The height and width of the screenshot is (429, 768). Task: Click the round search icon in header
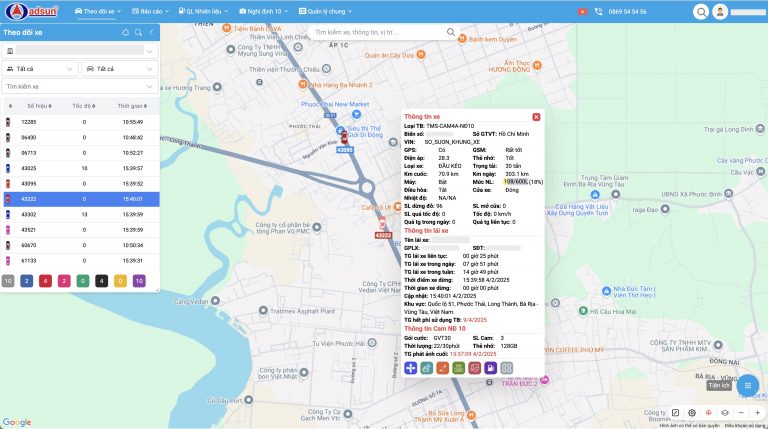coord(702,11)
